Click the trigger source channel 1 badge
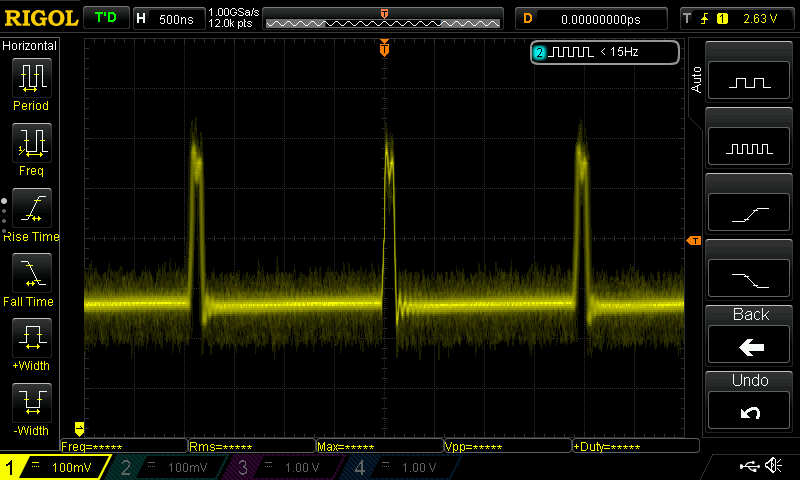Viewport: 800px width, 480px height. [x=722, y=19]
